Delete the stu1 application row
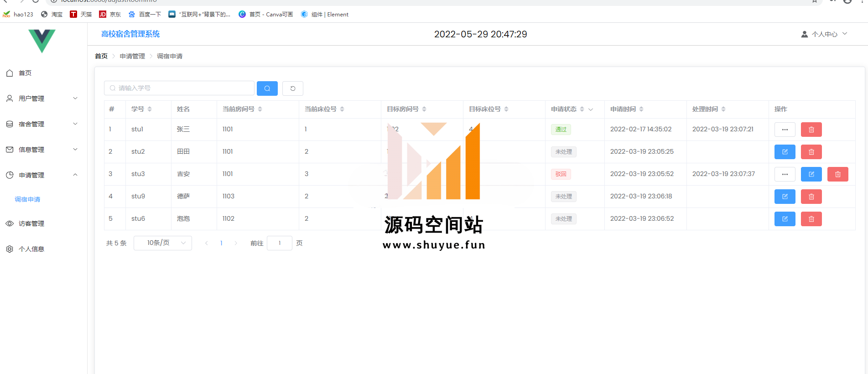This screenshot has width=868, height=374. point(811,130)
